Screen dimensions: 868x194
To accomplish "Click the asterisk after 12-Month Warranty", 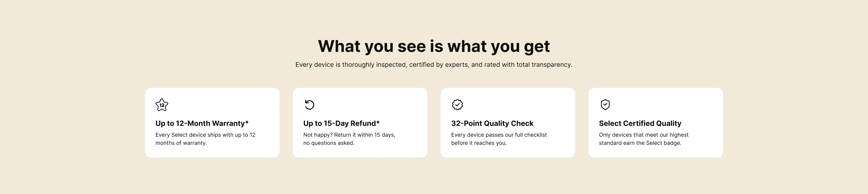I will 247,122.
